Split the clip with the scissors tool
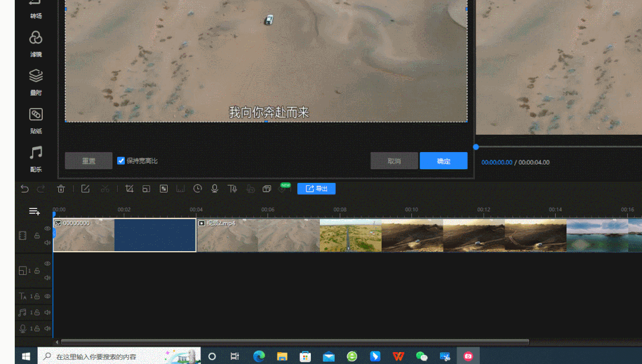 [105, 188]
